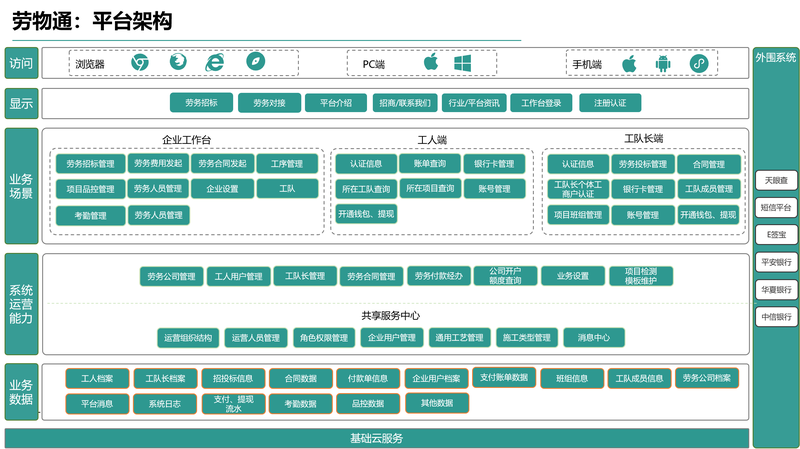Click the Windows logo icon
The image size is (800, 449).
coord(462,63)
